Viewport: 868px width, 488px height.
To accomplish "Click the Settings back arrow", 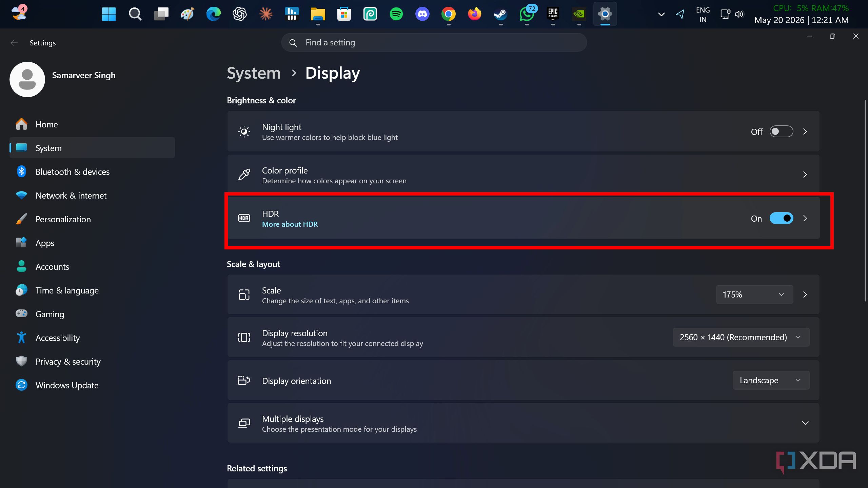I will point(14,43).
